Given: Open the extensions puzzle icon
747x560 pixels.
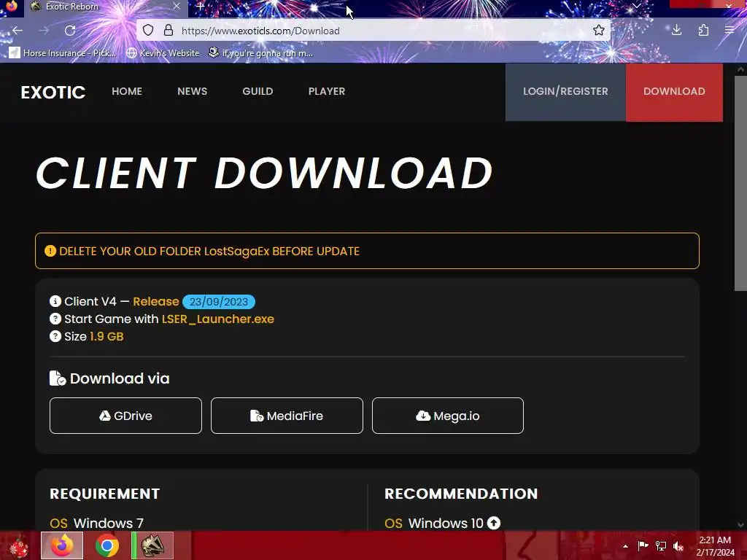Looking at the screenshot, I should click(x=704, y=31).
